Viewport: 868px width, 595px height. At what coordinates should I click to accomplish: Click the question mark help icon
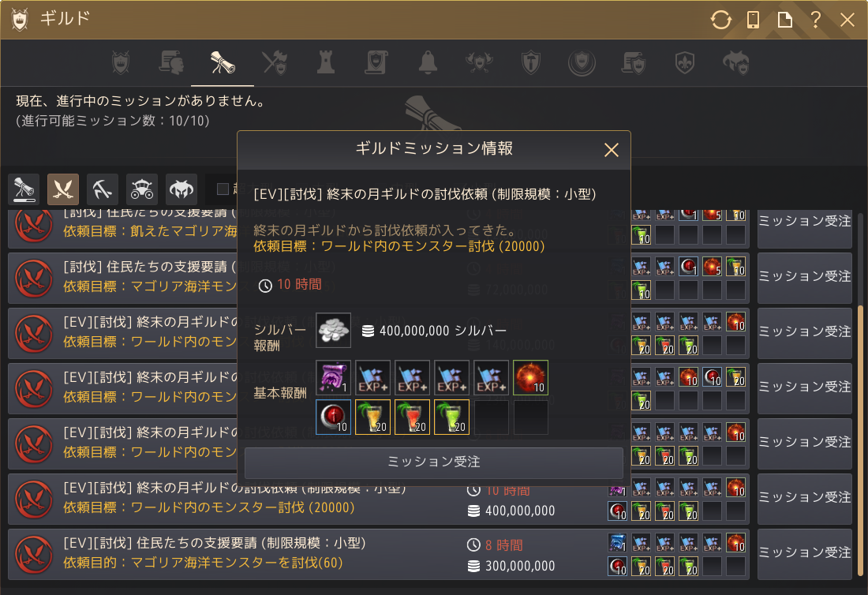(x=815, y=20)
